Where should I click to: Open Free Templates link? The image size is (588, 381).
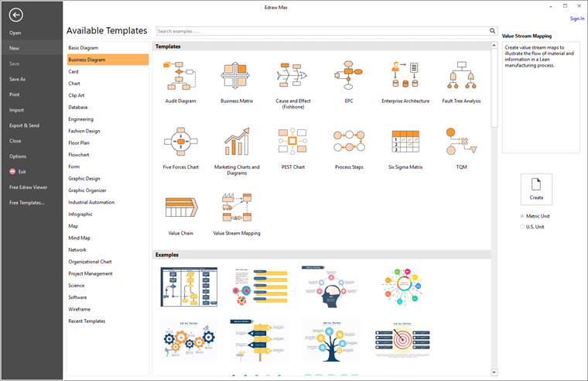(x=26, y=203)
